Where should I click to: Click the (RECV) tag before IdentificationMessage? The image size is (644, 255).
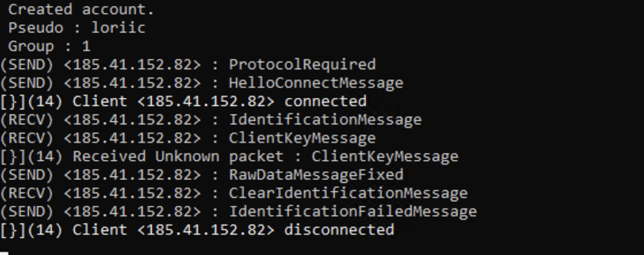tap(26, 119)
